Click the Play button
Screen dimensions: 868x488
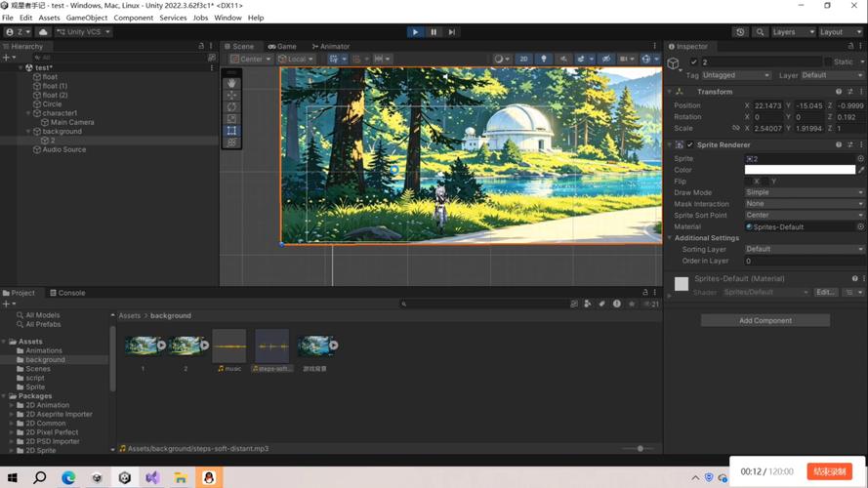coord(415,32)
